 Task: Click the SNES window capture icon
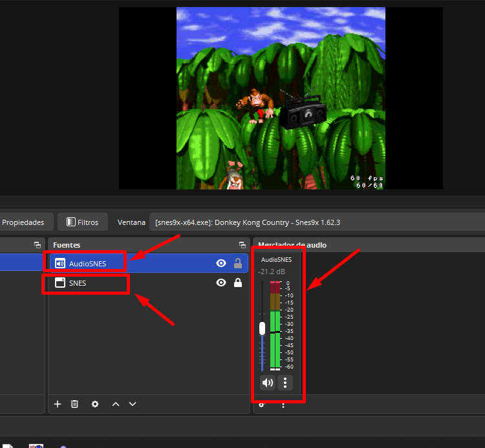60,283
